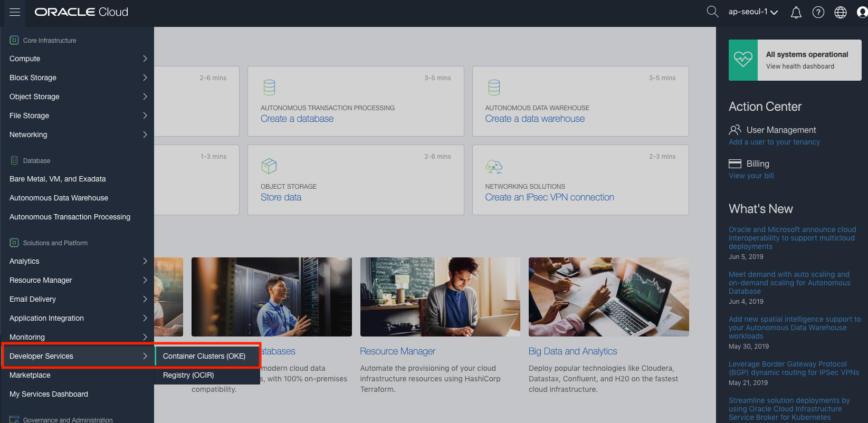This screenshot has width=868, height=423.
Task: Click the Core Infrastructure section icon
Action: pyautogui.click(x=14, y=40)
